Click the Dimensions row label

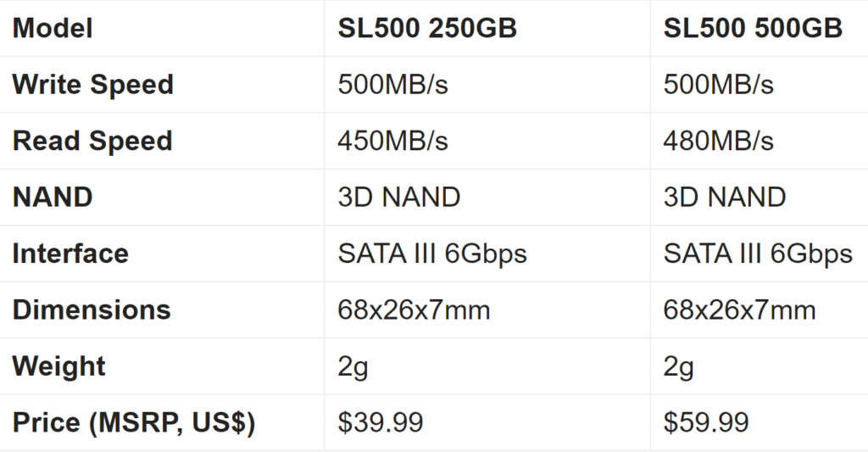(92, 310)
